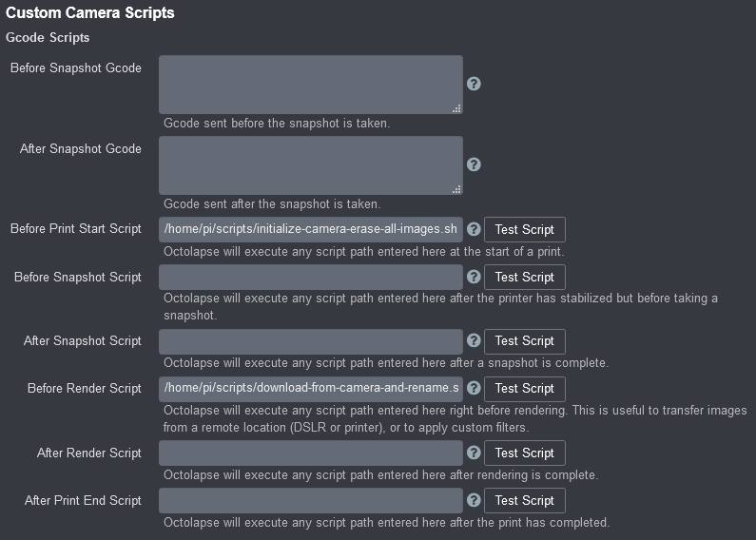
Task: Focus the Before Render Script path field
Action: point(310,388)
